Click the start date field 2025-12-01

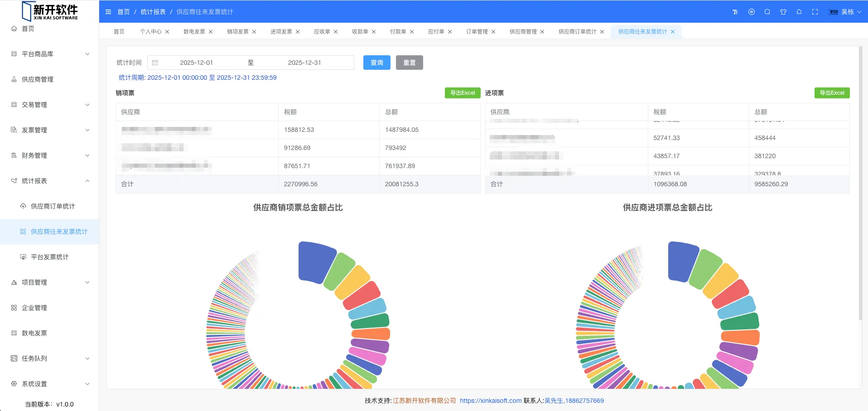pos(196,63)
